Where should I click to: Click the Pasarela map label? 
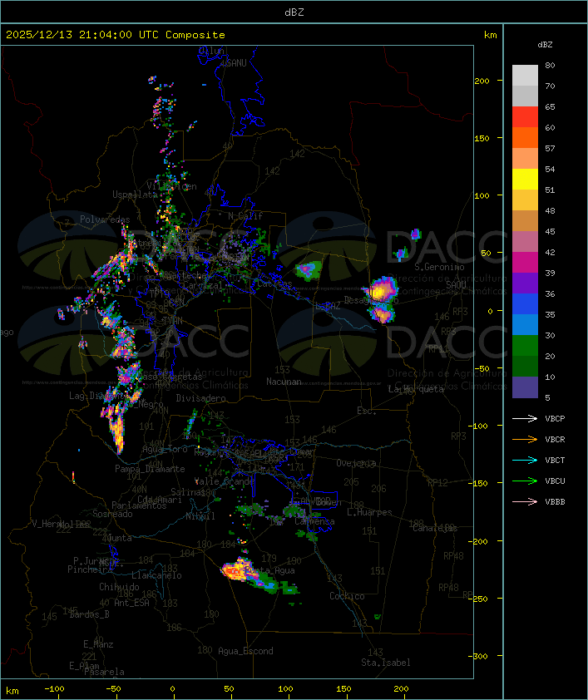click(104, 672)
